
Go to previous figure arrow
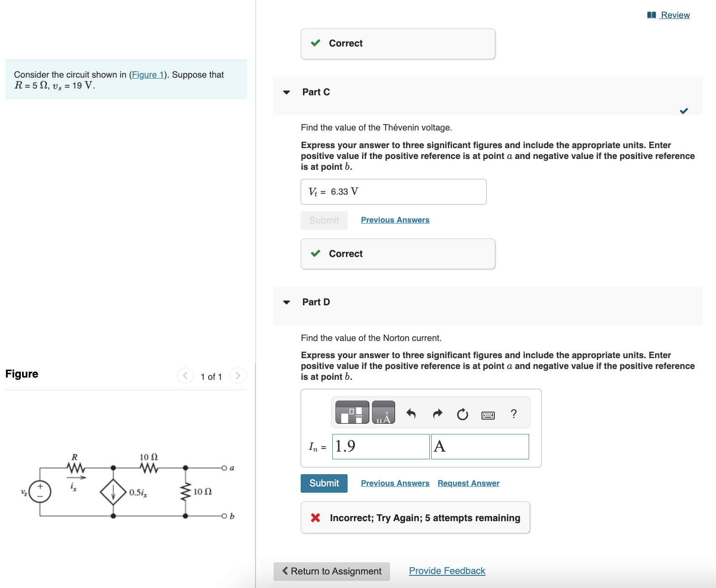tap(185, 376)
